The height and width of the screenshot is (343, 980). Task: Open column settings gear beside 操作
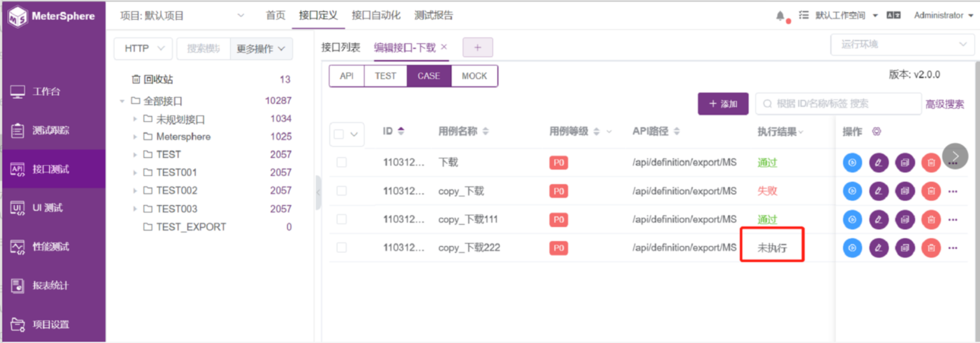876,131
